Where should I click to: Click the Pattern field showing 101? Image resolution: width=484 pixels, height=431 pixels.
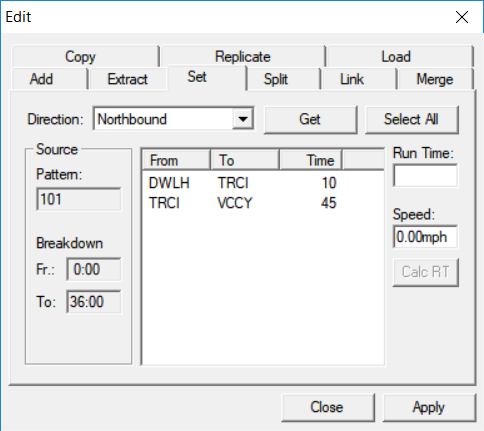[x=79, y=199]
